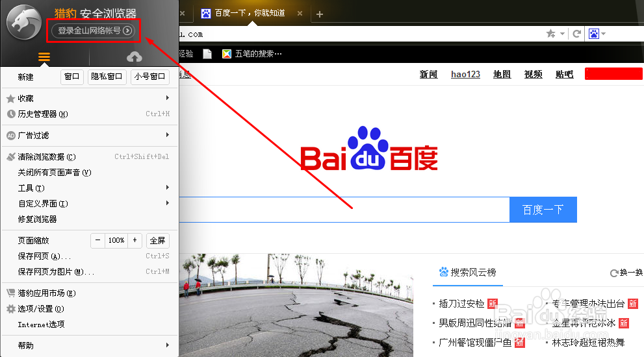The height and width of the screenshot is (357, 644).
Task: Click the 百度一下 search button
Action: pyautogui.click(x=543, y=210)
